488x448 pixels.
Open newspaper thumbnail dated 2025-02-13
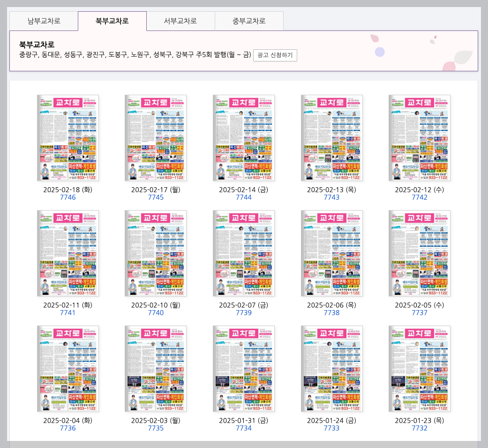(332, 138)
